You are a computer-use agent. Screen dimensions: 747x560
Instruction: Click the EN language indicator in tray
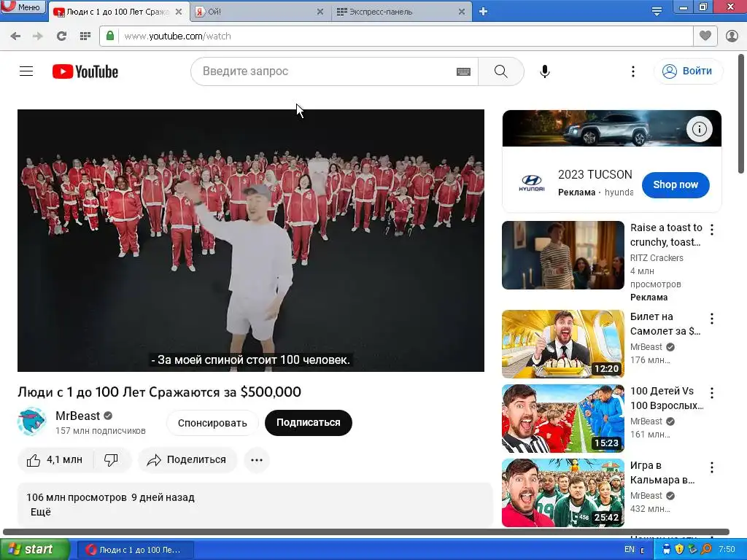pyautogui.click(x=630, y=550)
